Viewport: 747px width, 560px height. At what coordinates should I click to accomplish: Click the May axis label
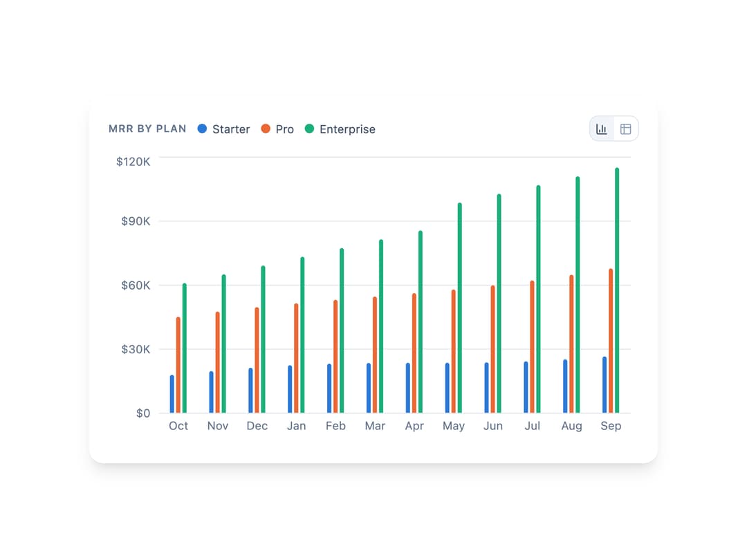click(x=454, y=426)
